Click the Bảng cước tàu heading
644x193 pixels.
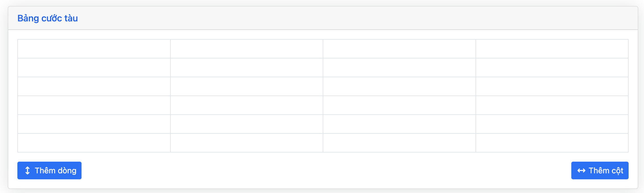click(x=48, y=18)
